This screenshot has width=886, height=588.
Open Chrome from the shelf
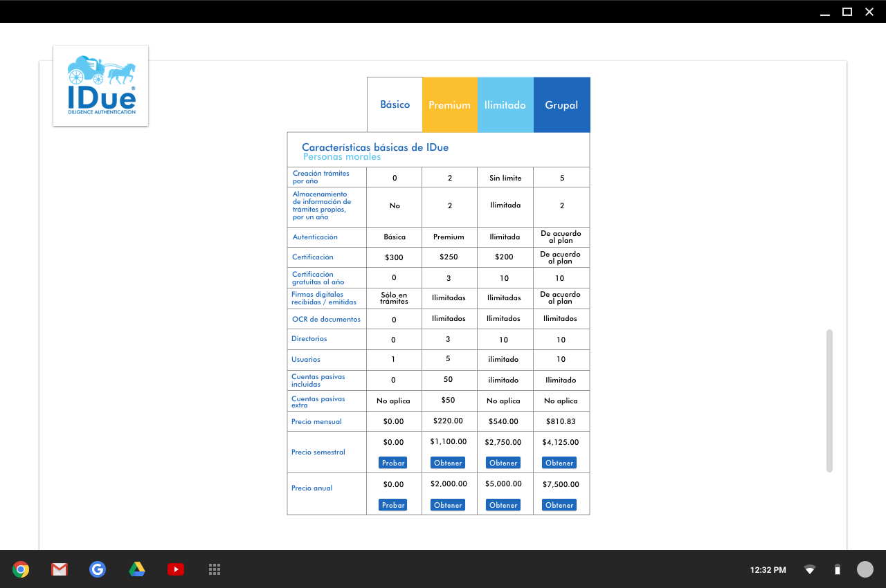21,569
